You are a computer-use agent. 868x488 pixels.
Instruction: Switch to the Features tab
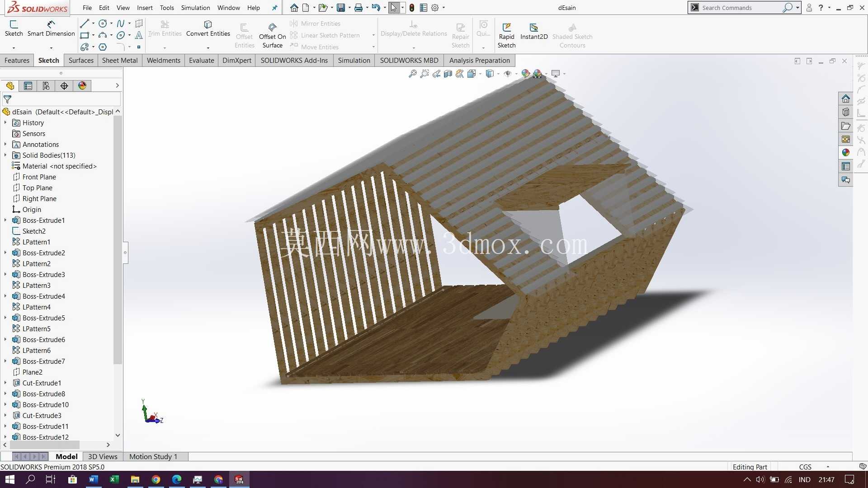[17, 61]
